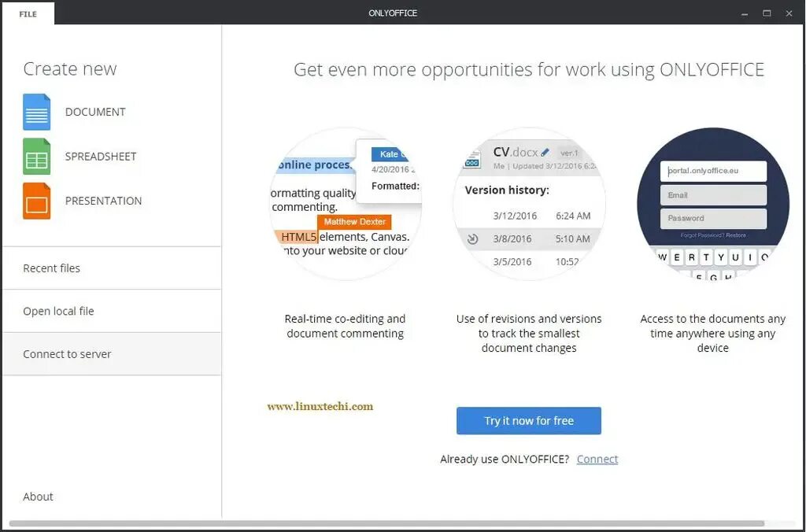
Task: Click the Try it now for free button
Action: point(528,420)
